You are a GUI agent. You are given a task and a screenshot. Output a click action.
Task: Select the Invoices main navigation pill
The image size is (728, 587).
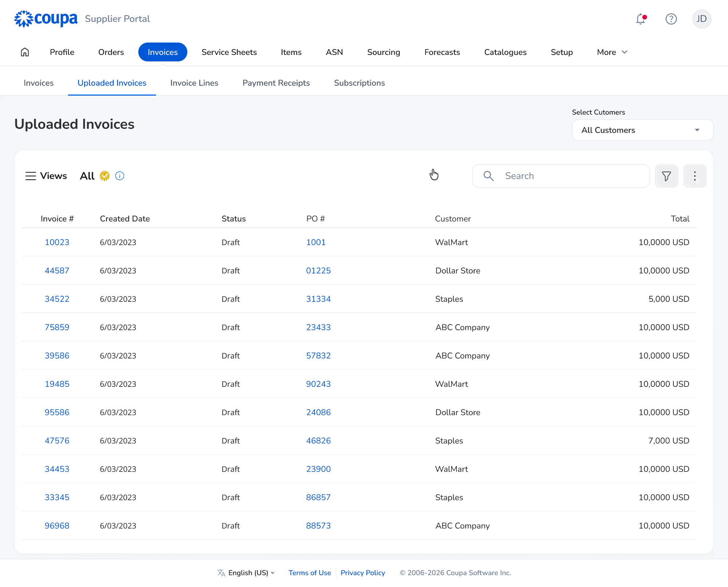[163, 52]
